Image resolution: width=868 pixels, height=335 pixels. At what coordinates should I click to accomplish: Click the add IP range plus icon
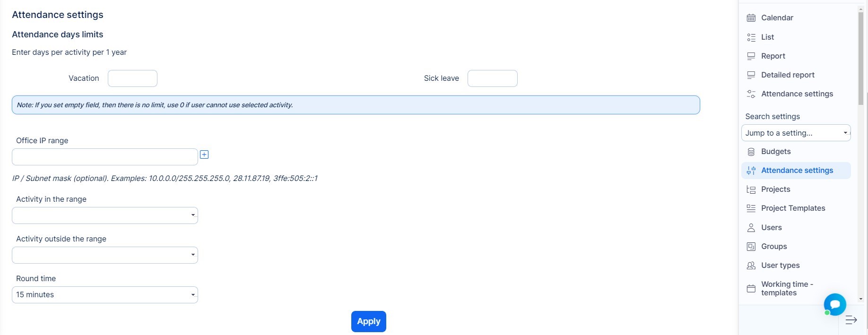(204, 155)
